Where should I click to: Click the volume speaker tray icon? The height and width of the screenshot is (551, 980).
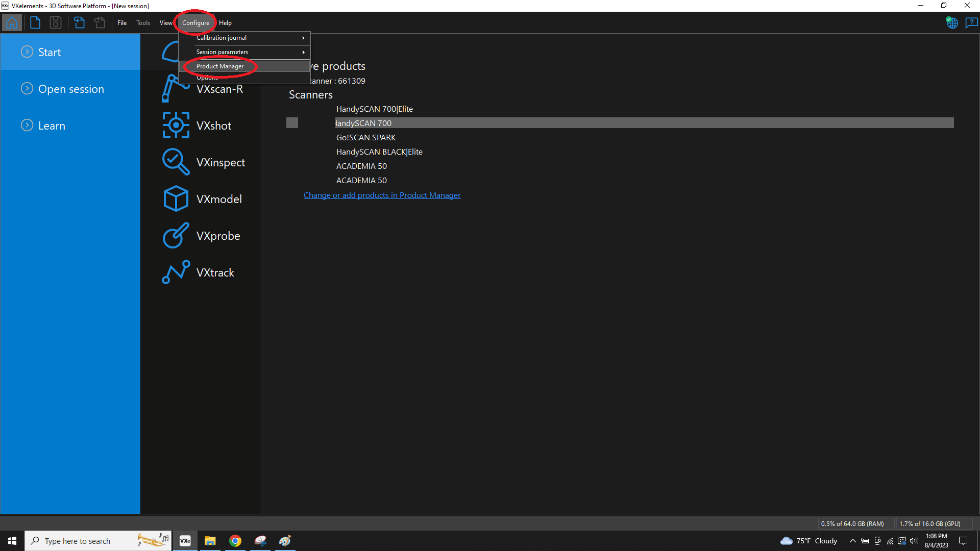click(914, 541)
